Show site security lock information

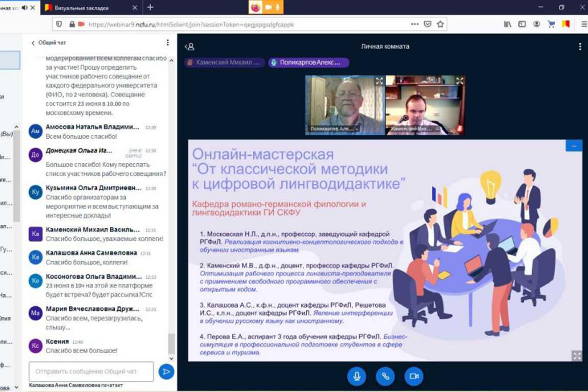tap(72, 24)
